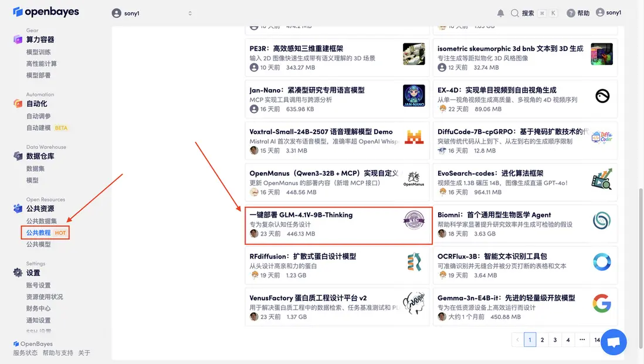Click the 自动化 Automation icon
644x364 pixels.
(x=18, y=103)
